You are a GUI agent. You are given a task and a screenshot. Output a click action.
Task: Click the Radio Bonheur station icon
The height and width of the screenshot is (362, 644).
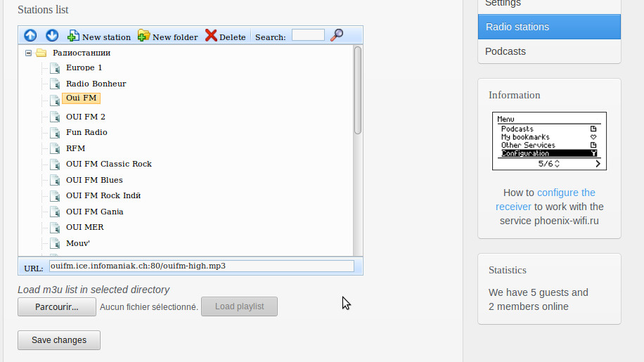[55, 84]
